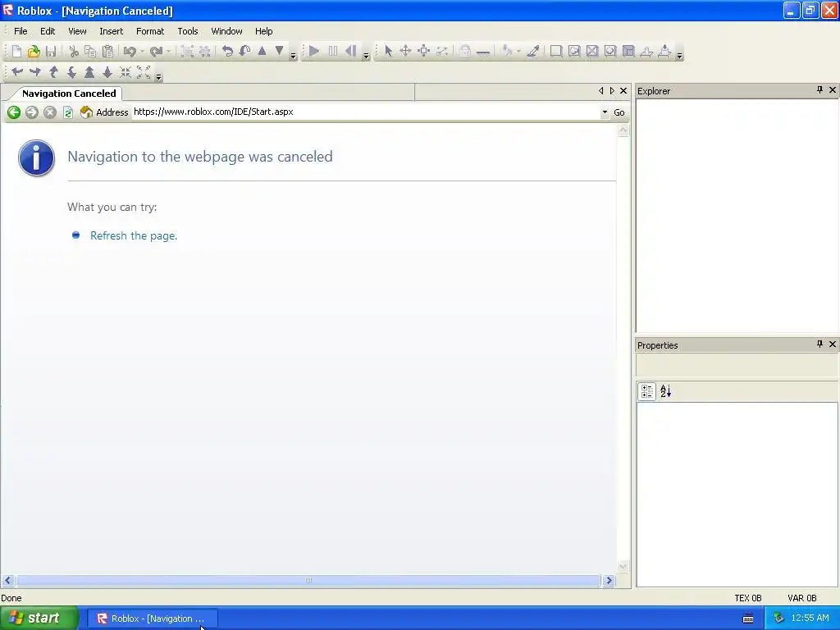Image resolution: width=840 pixels, height=630 pixels.
Task: Expand the standard toolbar options arrow
Action: (293, 55)
